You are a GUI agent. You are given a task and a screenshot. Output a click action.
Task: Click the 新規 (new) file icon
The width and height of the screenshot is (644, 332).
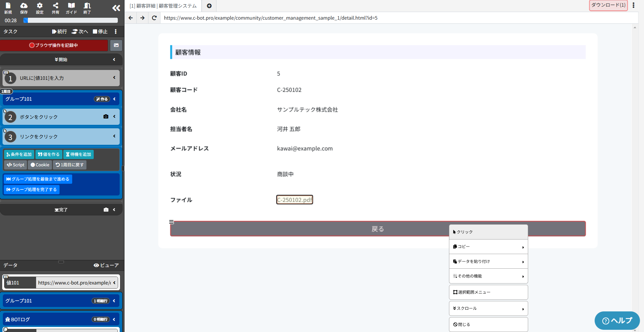(x=8, y=8)
